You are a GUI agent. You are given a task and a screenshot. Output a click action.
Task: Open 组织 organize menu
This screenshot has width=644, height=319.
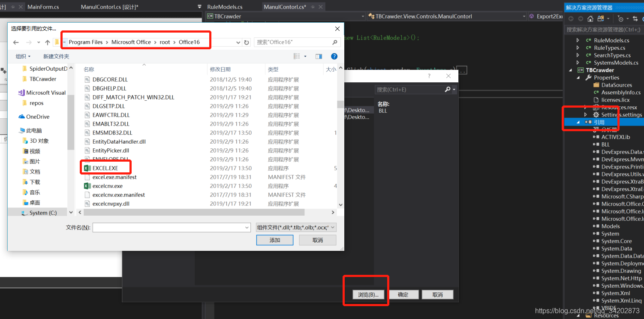pyautogui.click(x=23, y=56)
